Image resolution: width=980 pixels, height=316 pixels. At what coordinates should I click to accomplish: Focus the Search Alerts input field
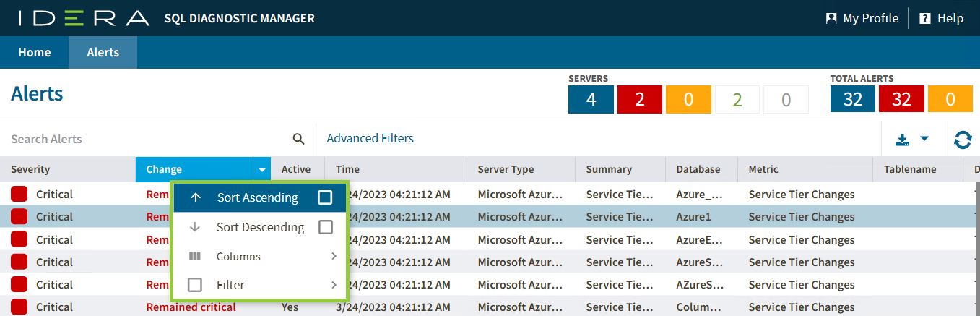[144, 139]
